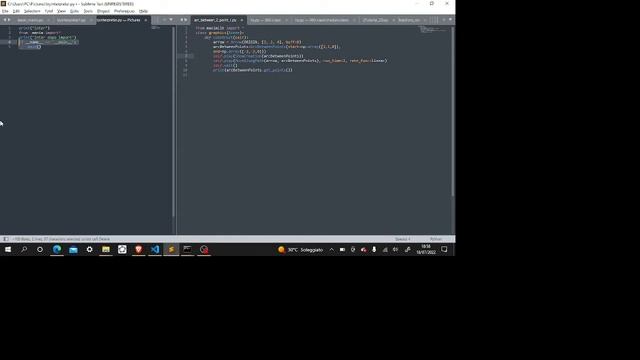Launch Microsoft Edge from taskbar

pos(57,249)
